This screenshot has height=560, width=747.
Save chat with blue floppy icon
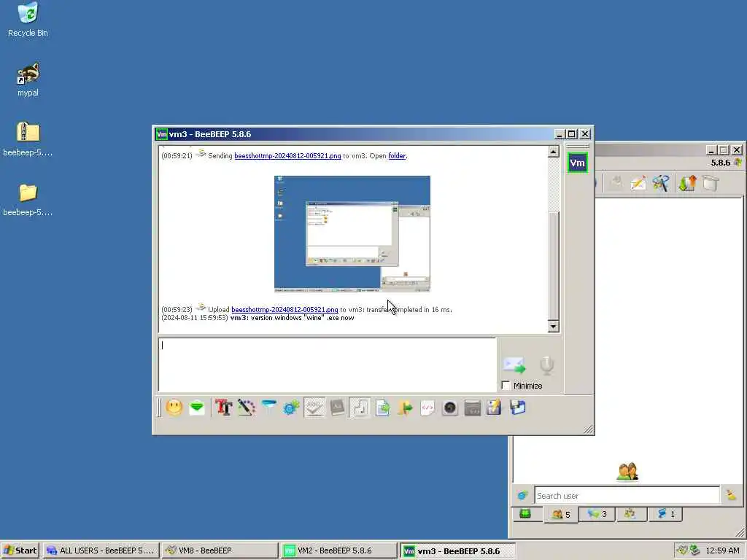517,408
